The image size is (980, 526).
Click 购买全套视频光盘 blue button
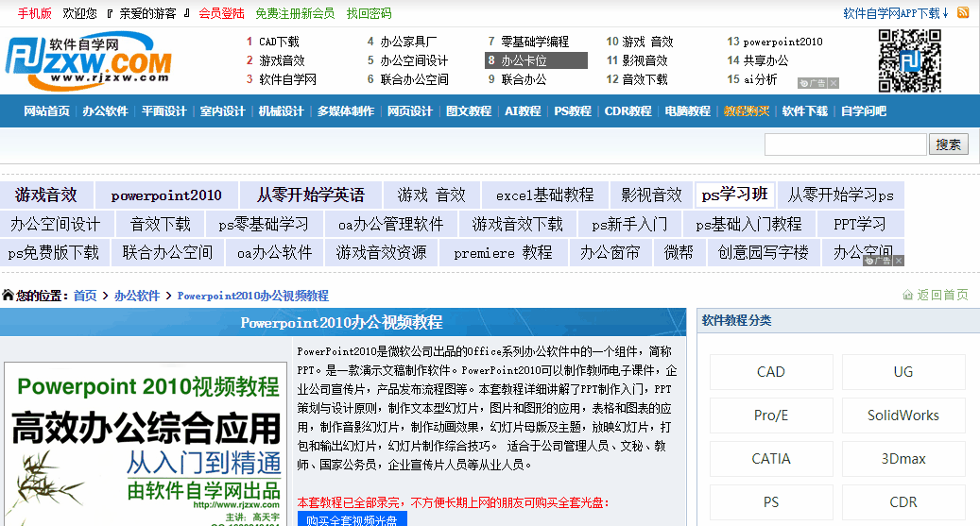tap(352, 519)
